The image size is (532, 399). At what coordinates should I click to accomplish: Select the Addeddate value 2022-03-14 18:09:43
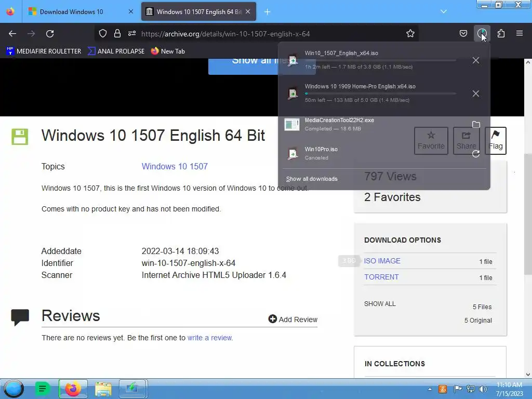180,251
